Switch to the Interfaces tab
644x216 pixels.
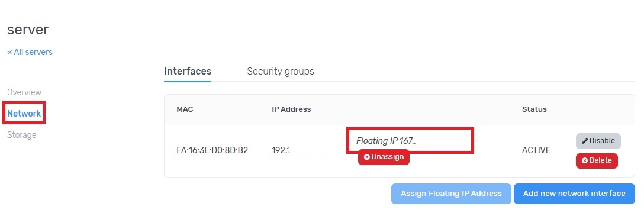pyautogui.click(x=188, y=72)
